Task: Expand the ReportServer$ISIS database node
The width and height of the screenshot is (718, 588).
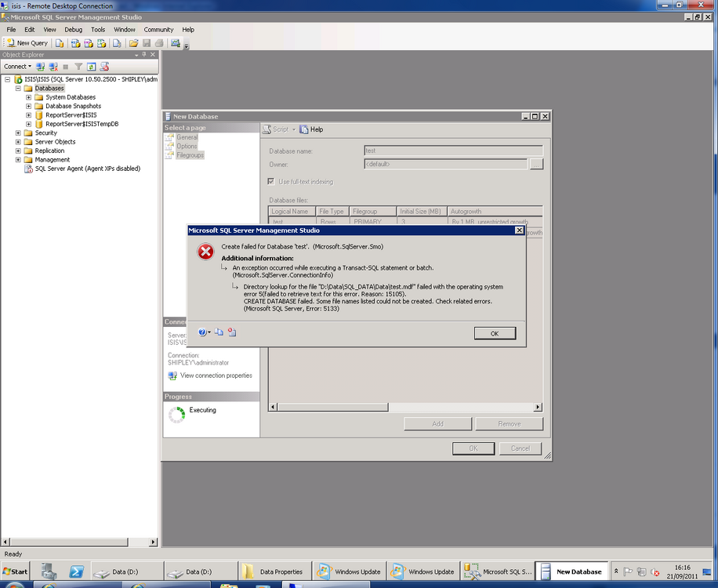Action: pyautogui.click(x=28, y=115)
